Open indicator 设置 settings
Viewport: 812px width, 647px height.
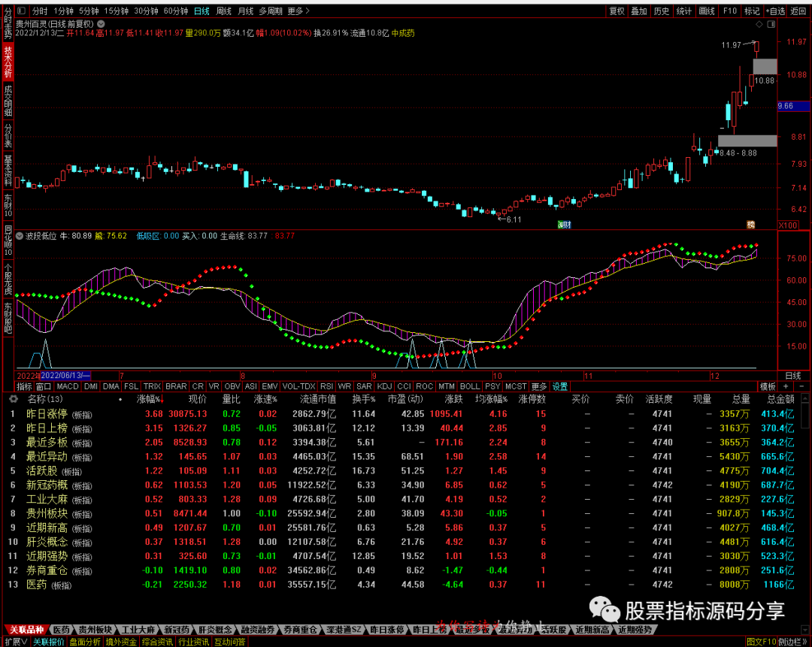559,387
